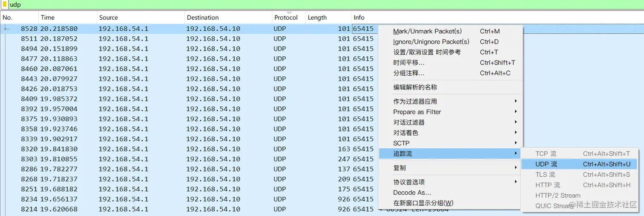Sort by the Length column header

[x=328, y=18]
